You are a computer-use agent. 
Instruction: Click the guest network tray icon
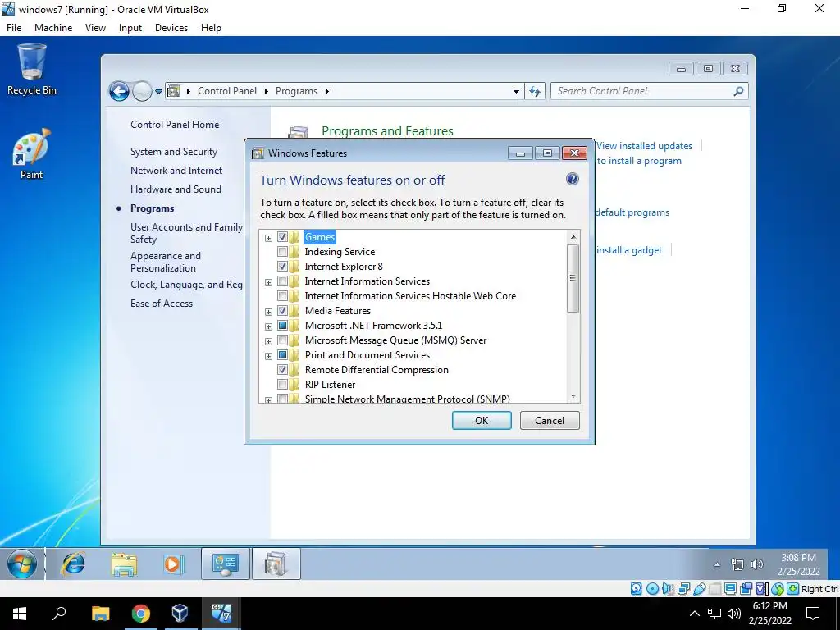[737, 564]
